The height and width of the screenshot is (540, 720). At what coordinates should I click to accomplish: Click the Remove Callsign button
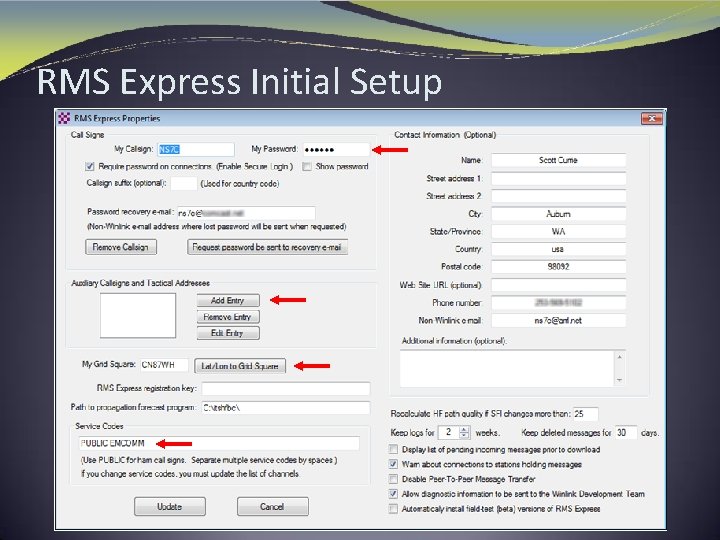tap(121, 247)
